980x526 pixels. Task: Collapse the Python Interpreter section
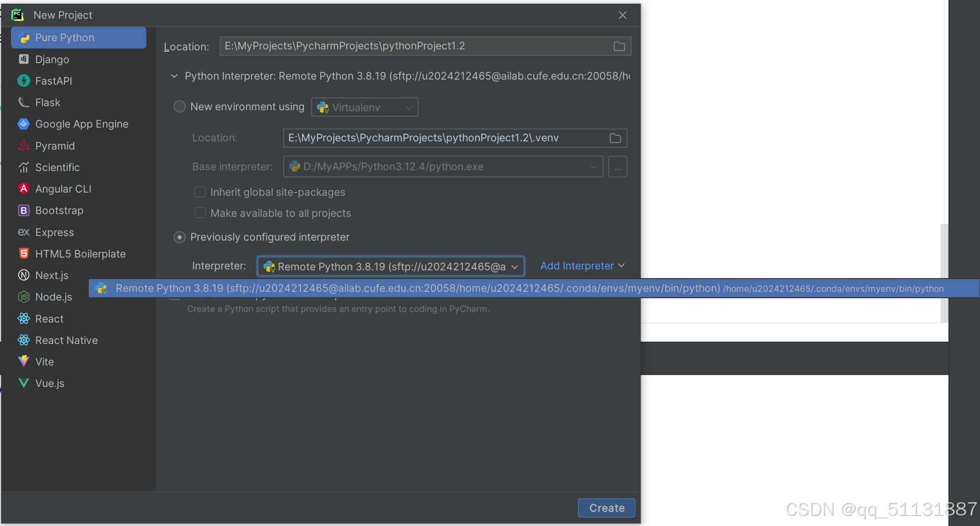pos(174,76)
